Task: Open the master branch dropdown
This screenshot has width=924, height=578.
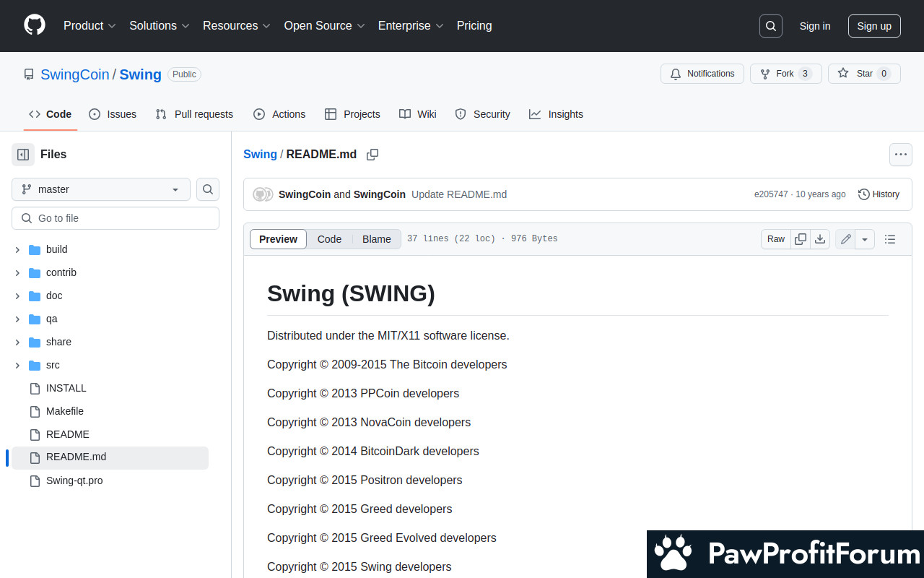Action: (x=101, y=189)
